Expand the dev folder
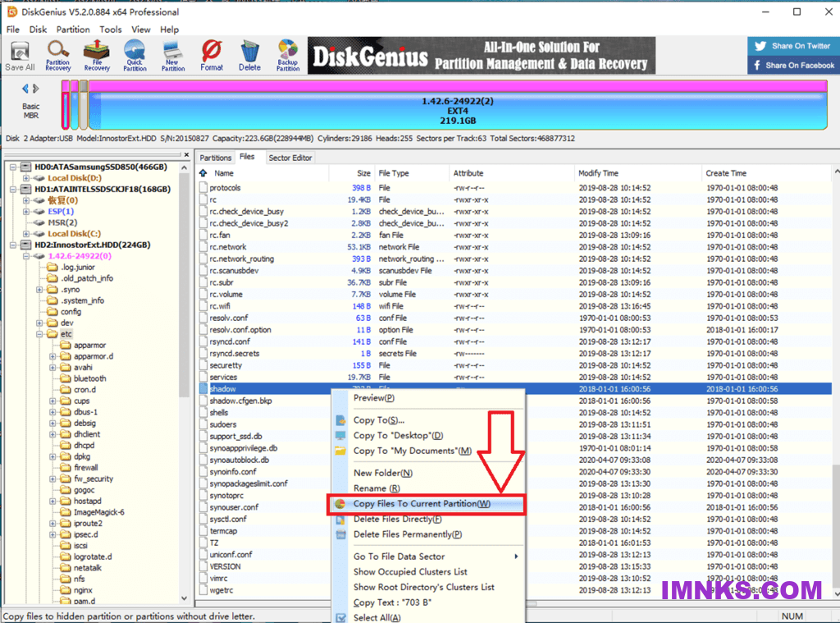 [39, 323]
